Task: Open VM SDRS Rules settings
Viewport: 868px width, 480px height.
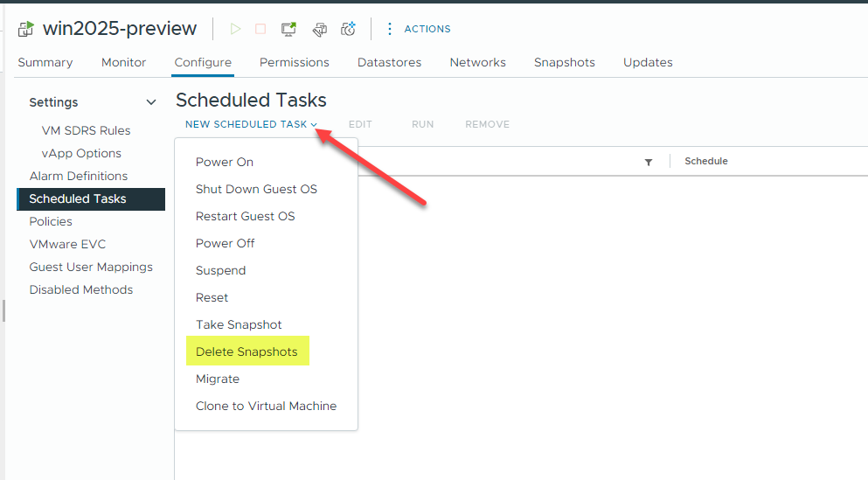Action: [x=86, y=130]
